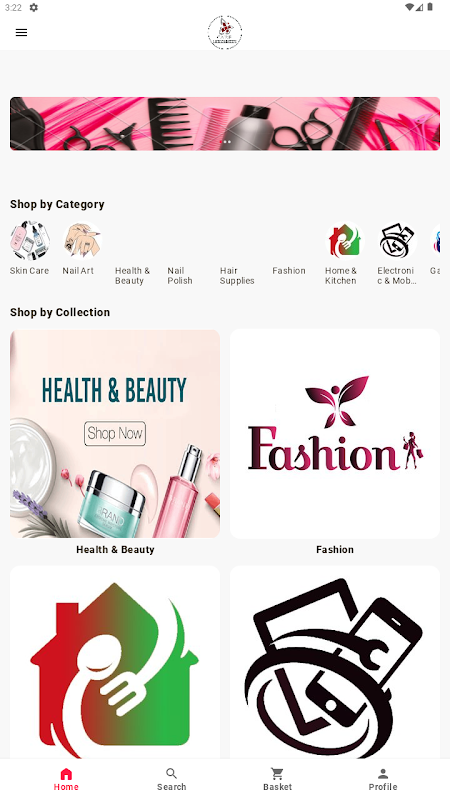Open the Skin Care category icon

pyautogui.click(x=30, y=240)
